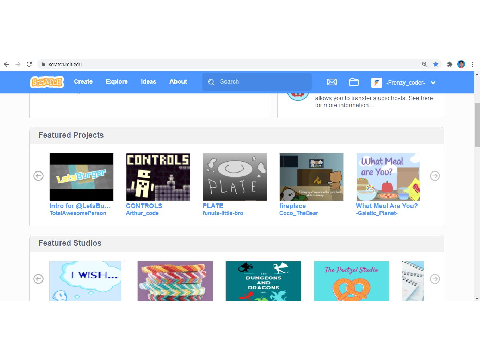Go to next Featured Projects slide

(435, 176)
